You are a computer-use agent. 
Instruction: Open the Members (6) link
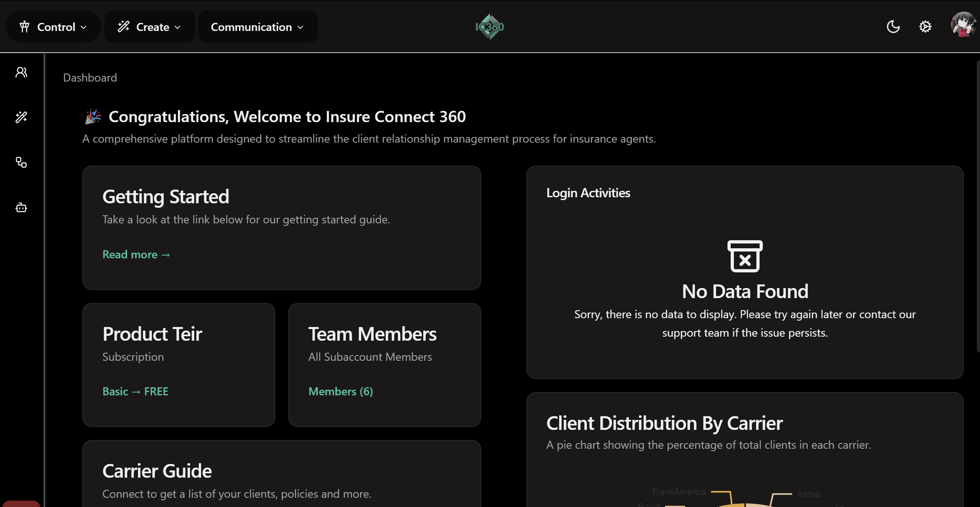(x=340, y=391)
